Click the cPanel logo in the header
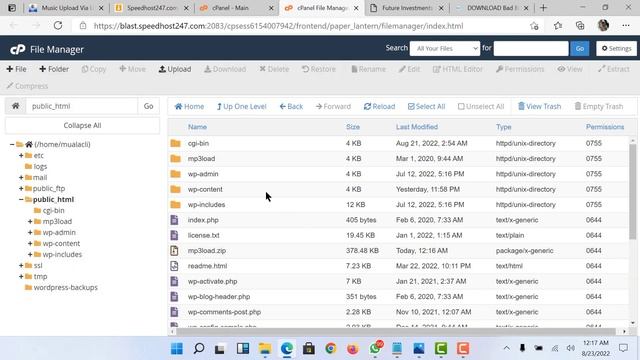The width and height of the screenshot is (640, 360). coord(18,49)
